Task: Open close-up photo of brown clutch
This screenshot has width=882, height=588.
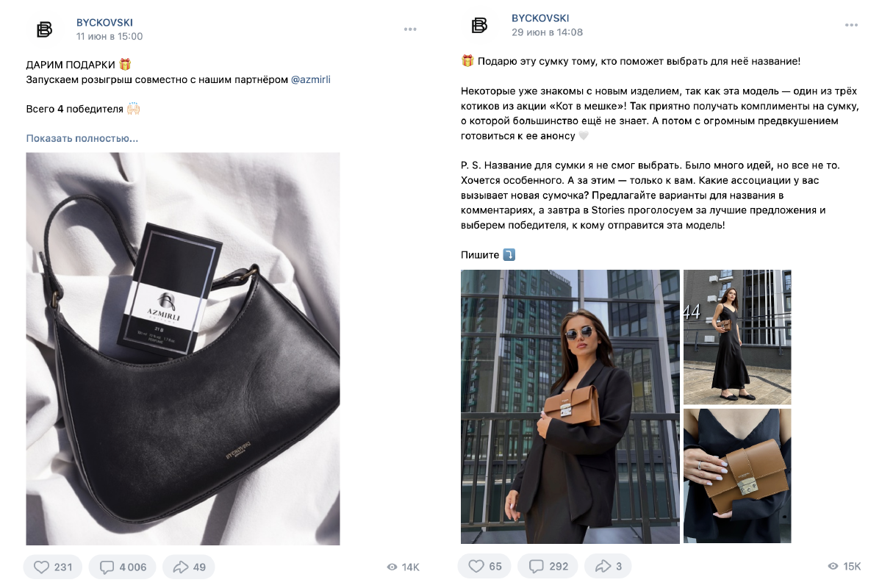Action: click(x=737, y=476)
